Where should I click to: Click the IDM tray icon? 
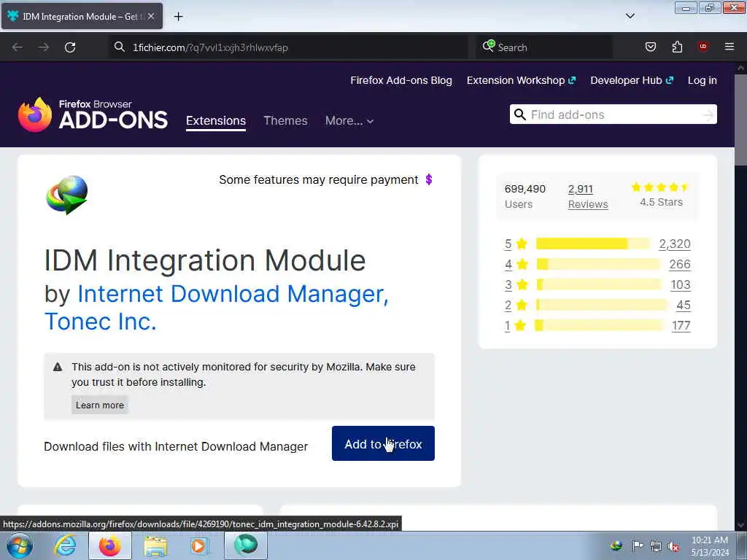pos(616,546)
